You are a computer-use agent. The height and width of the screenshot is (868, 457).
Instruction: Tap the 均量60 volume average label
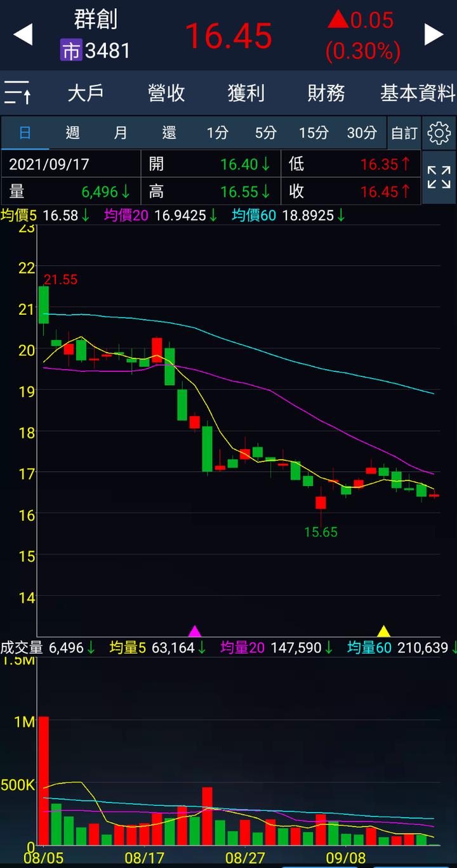[x=370, y=648]
